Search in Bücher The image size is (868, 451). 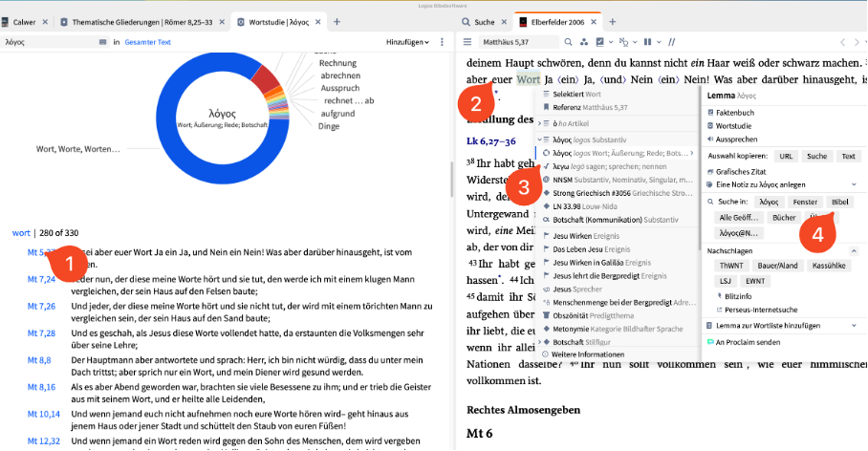[784, 218]
